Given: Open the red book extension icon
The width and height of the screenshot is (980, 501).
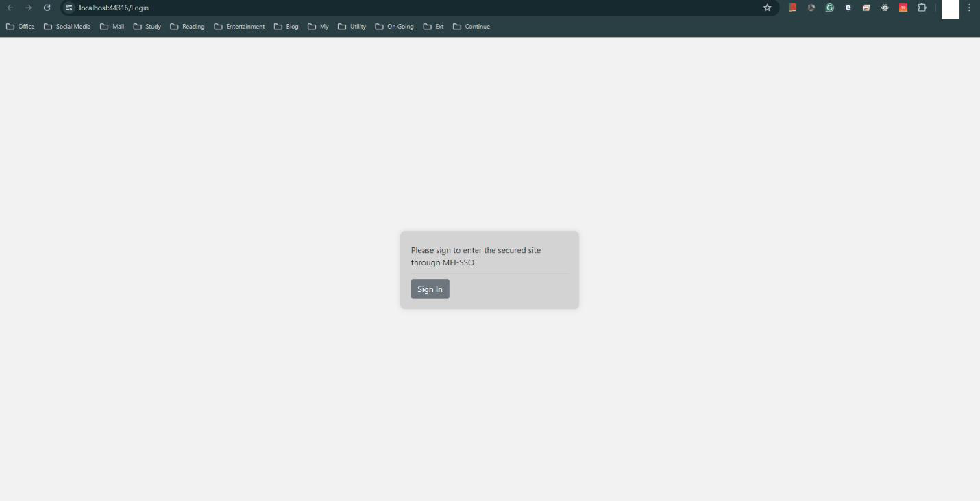Looking at the screenshot, I should click(x=793, y=8).
